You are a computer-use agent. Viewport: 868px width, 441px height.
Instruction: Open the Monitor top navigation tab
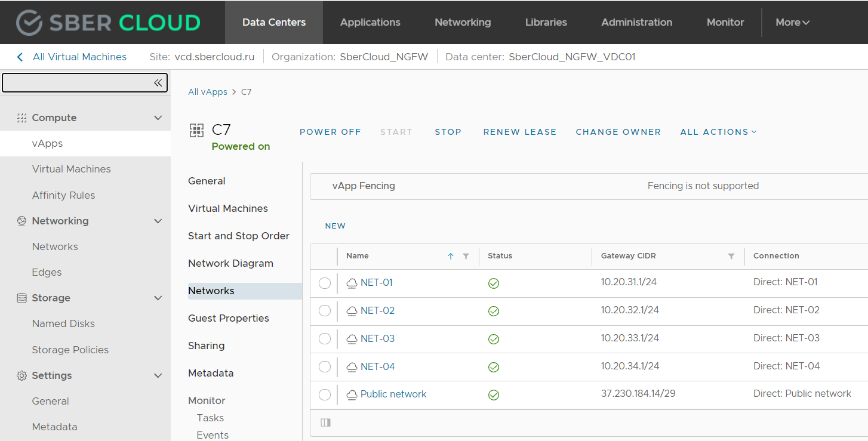pos(725,23)
